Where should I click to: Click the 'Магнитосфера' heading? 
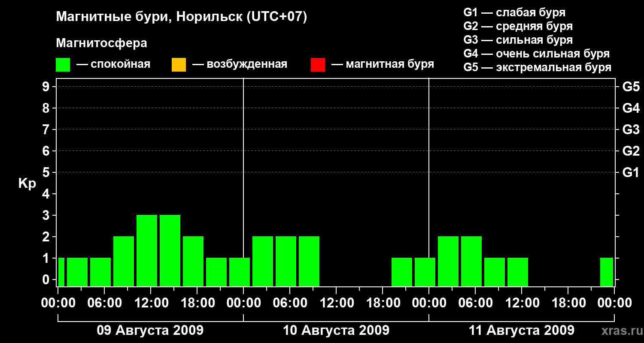(x=102, y=43)
